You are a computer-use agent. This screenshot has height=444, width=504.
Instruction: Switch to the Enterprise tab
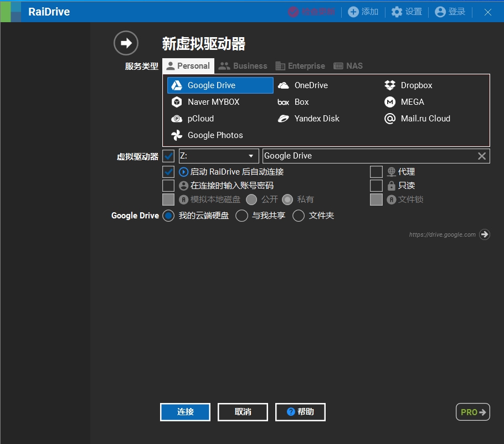click(x=300, y=66)
